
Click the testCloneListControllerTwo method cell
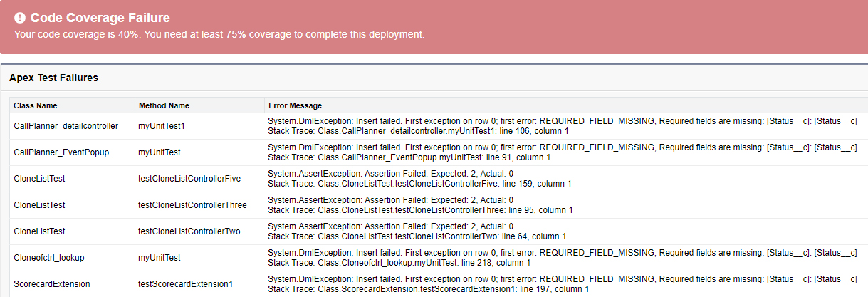coord(189,231)
